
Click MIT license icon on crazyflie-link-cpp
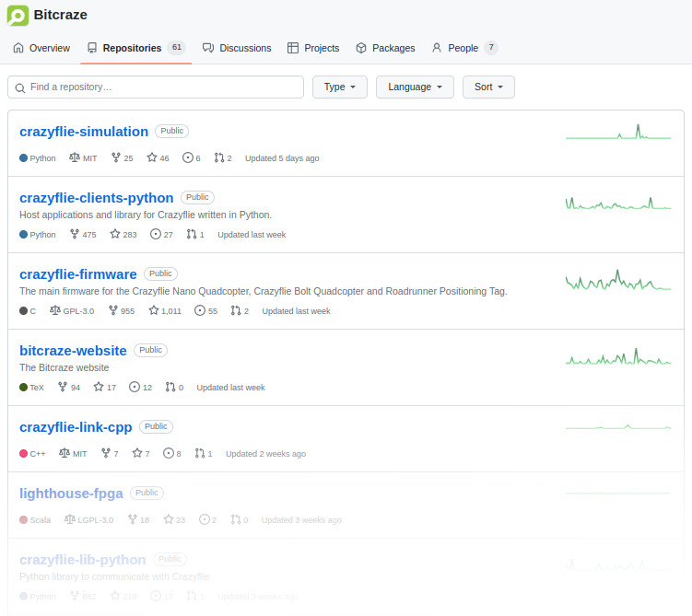pos(65,453)
